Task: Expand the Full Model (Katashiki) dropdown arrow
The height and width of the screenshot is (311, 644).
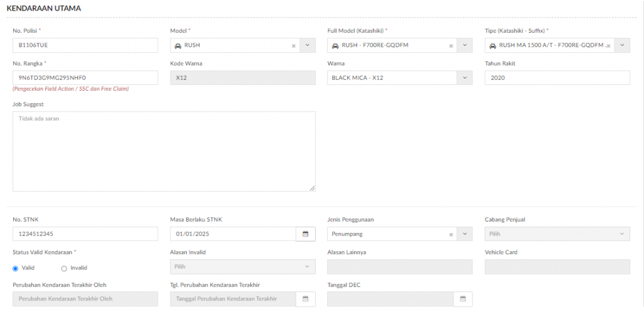Action: point(465,45)
